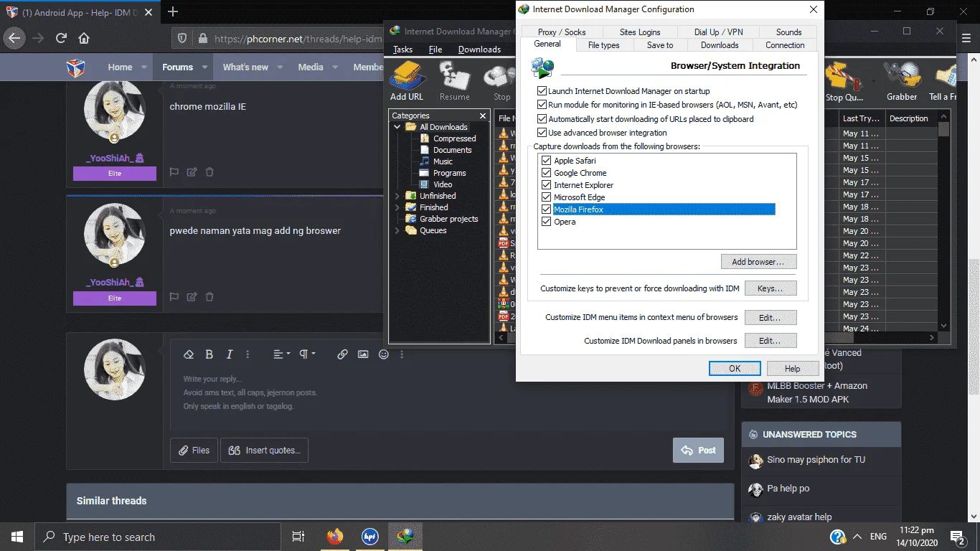This screenshot has width=980, height=551.
Task: Switch to Connection tab
Action: [x=785, y=44]
